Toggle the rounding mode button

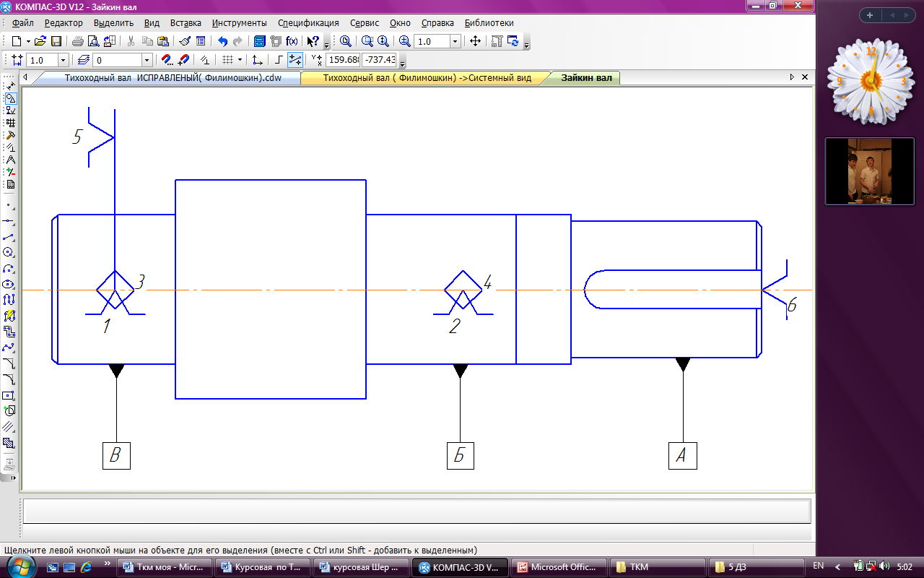295,60
